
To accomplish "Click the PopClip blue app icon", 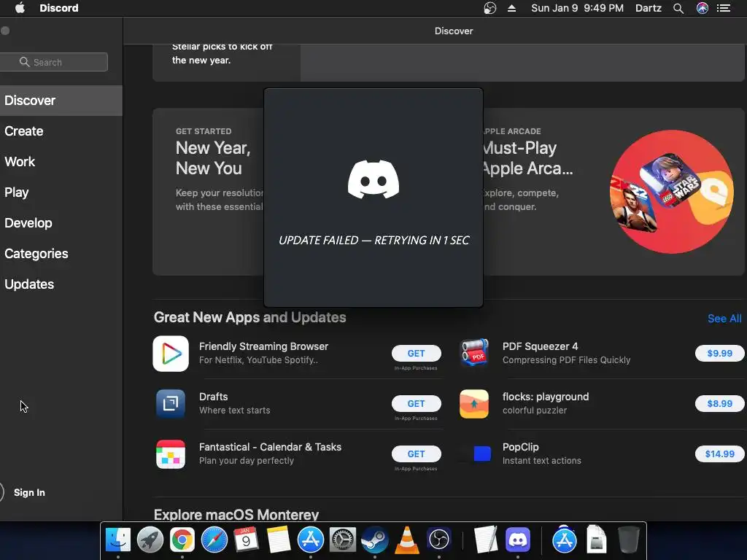I will (x=482, y=454).
